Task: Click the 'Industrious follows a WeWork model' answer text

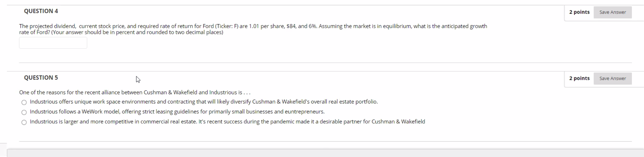Action: 177,112
